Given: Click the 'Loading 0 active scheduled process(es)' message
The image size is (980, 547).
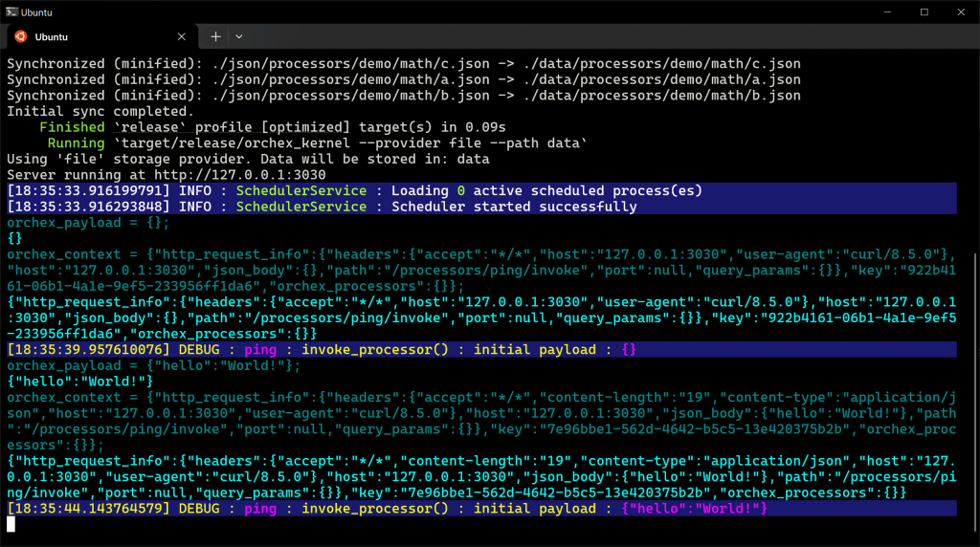Looking at the screenshot, I should coord(546,190).
